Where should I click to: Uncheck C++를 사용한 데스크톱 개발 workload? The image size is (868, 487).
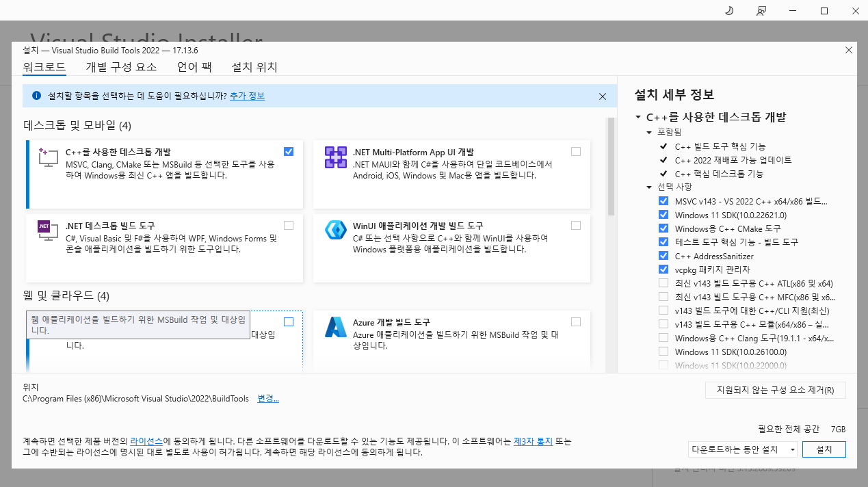point(289,151)
